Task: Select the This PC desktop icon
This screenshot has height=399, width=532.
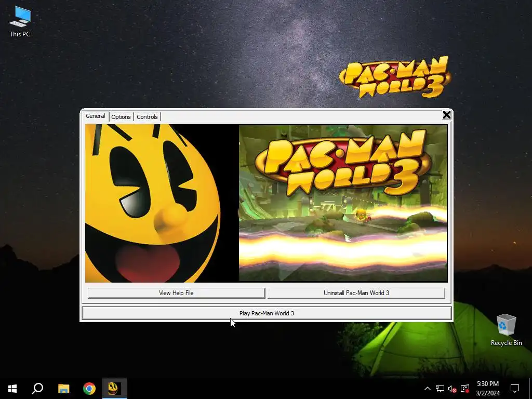Action: click(20, 22)
